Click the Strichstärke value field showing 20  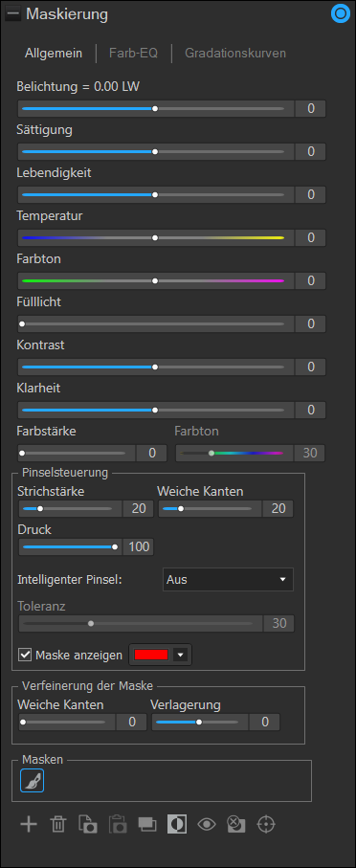139,508
